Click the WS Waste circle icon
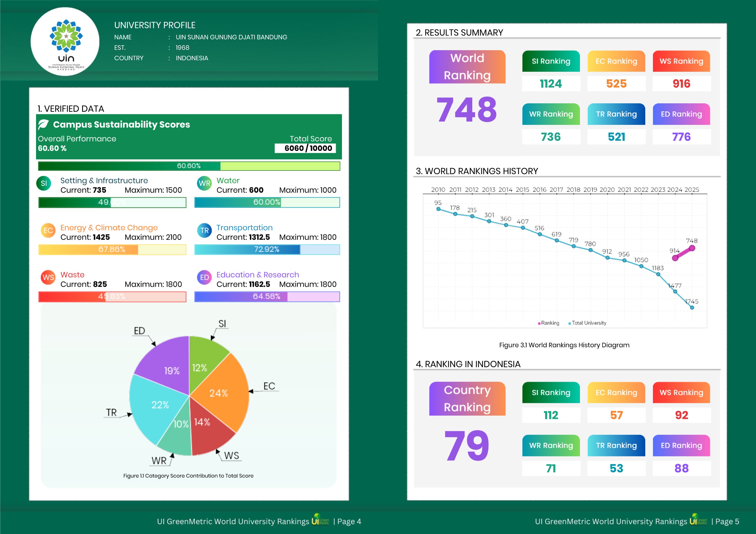The width and height of the screenshot is (756, 534). (x=48, y=277)
